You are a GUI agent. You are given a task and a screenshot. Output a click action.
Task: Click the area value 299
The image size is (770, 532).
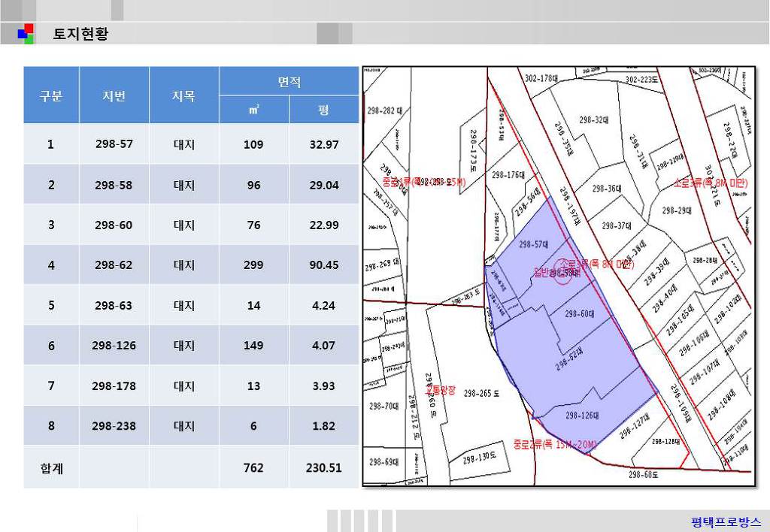[253, 265]
